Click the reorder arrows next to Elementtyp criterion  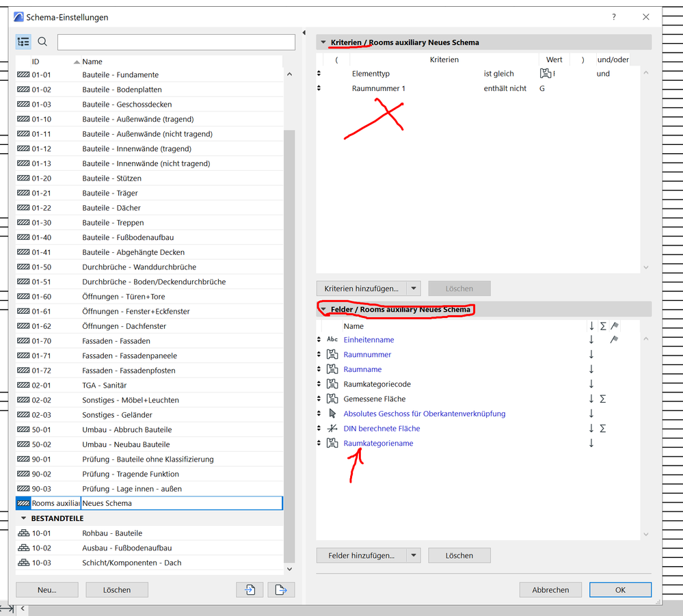click(319, 73)
